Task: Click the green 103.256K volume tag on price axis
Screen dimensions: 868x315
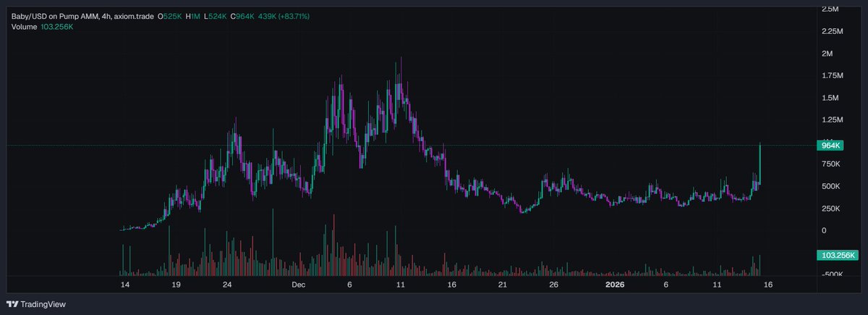Action: (837, 255)
